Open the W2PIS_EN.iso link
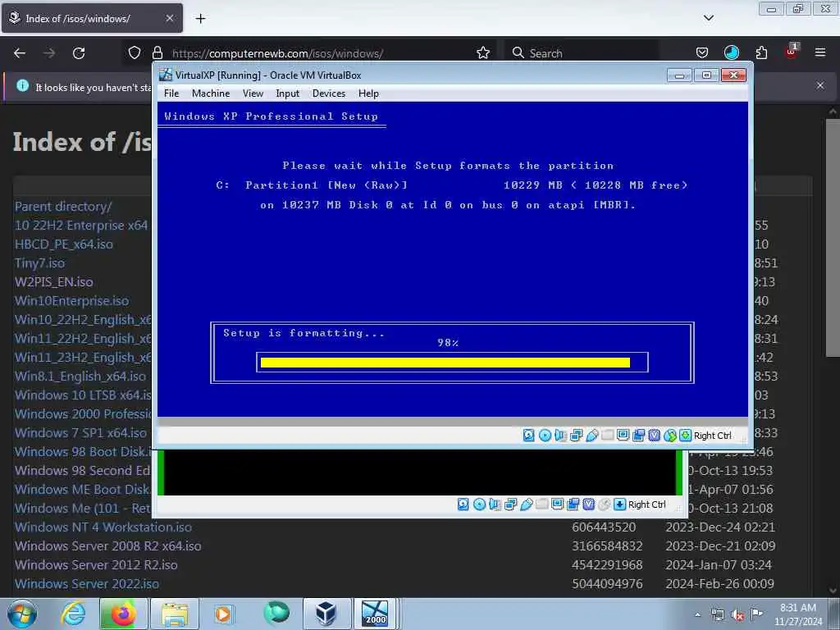Viewport: 840px width, 630px height. point(53,282)
